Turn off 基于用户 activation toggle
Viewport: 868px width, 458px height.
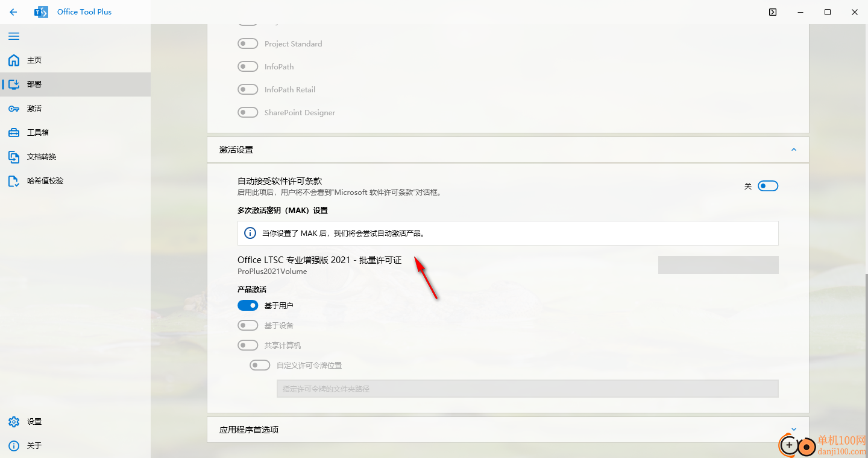point(248,305)
